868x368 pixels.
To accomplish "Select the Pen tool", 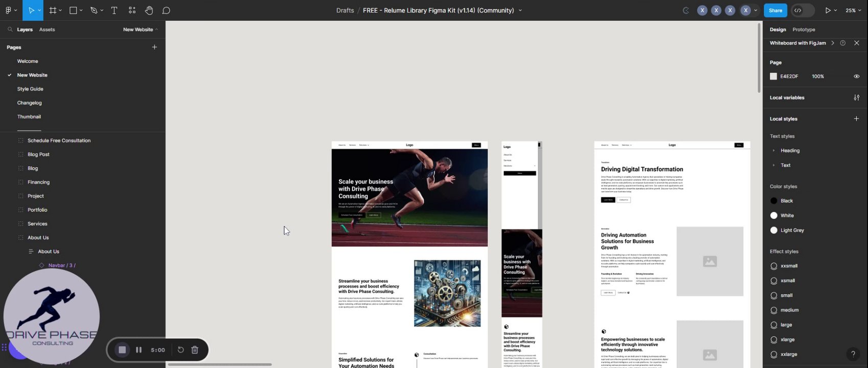I will 94,10.
